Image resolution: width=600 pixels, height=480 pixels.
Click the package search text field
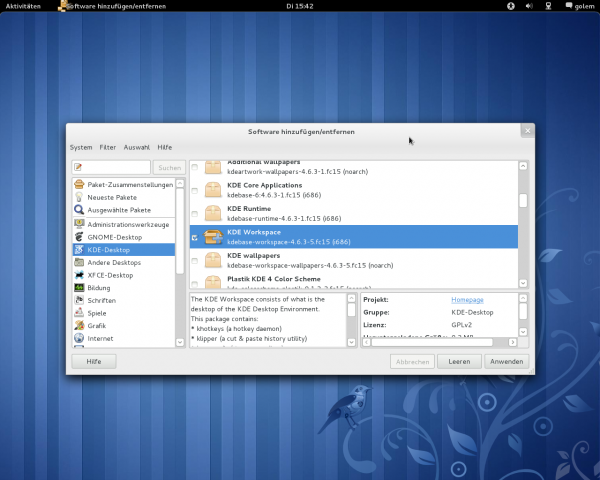[111, 167]
